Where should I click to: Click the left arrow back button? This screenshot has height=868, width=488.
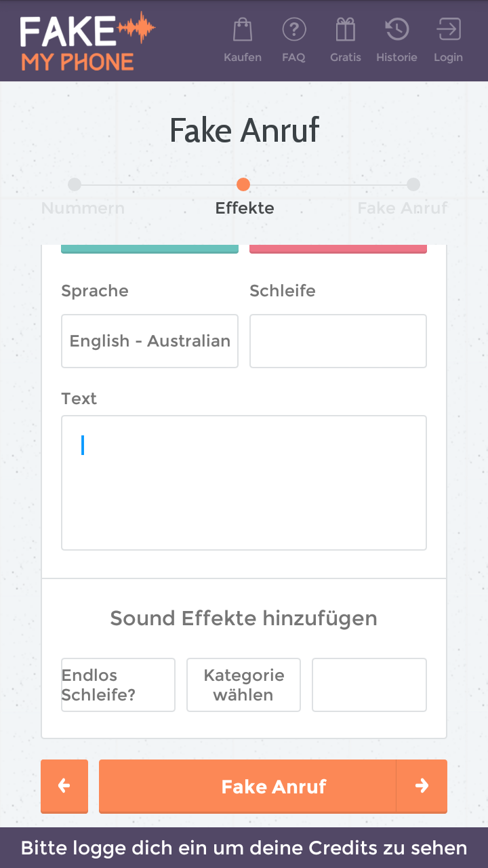(64, 786)
